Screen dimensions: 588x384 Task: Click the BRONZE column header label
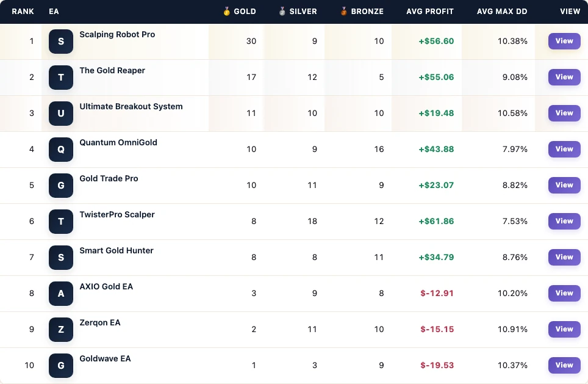(367, 11)
